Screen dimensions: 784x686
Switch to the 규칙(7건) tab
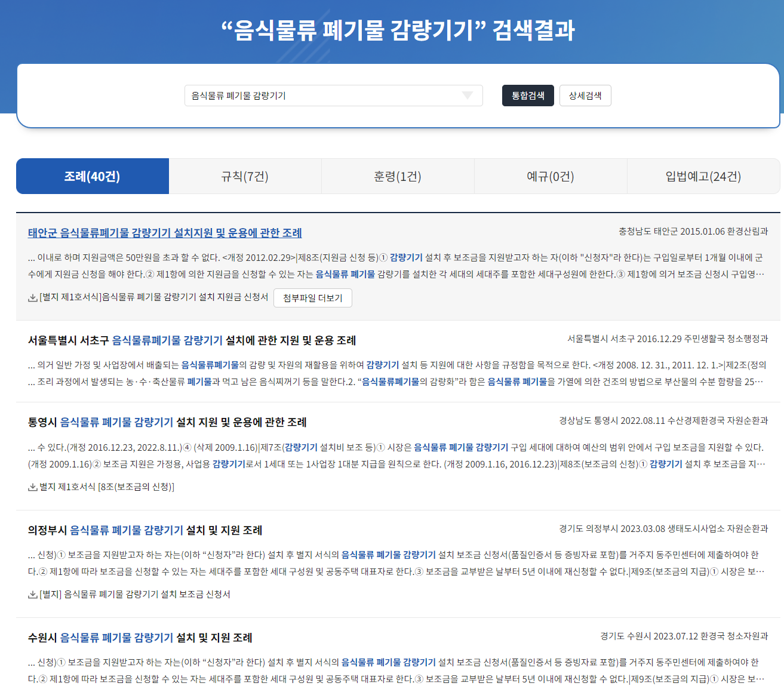[245, 176]
